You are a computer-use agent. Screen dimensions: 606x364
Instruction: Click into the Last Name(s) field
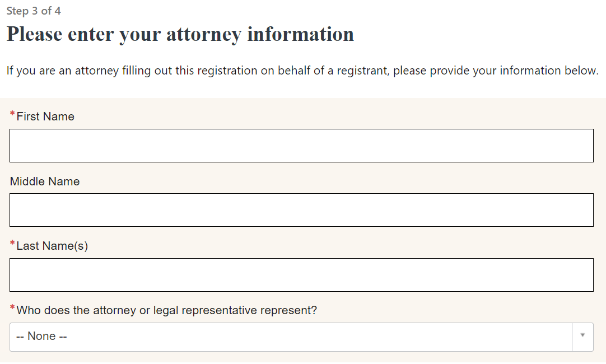point(301,275)
